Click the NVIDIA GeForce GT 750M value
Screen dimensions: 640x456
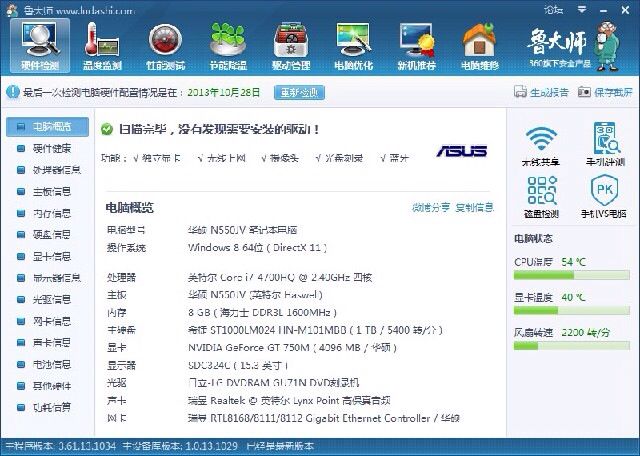[x=292, y=347]
